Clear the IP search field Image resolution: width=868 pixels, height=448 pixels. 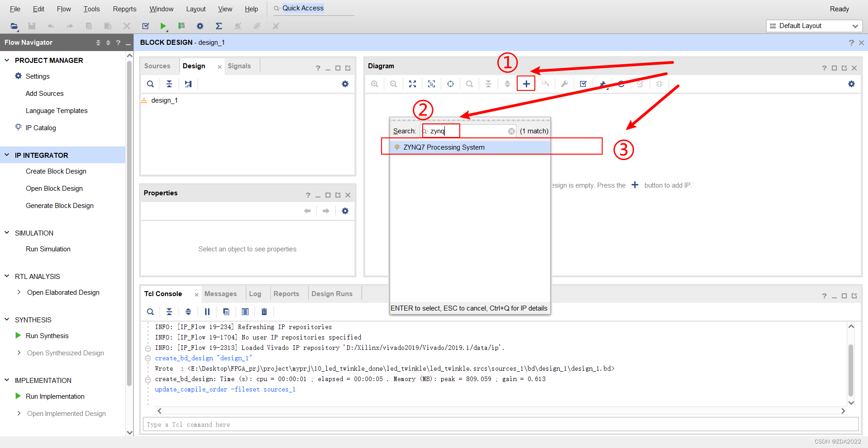[511, 131]
